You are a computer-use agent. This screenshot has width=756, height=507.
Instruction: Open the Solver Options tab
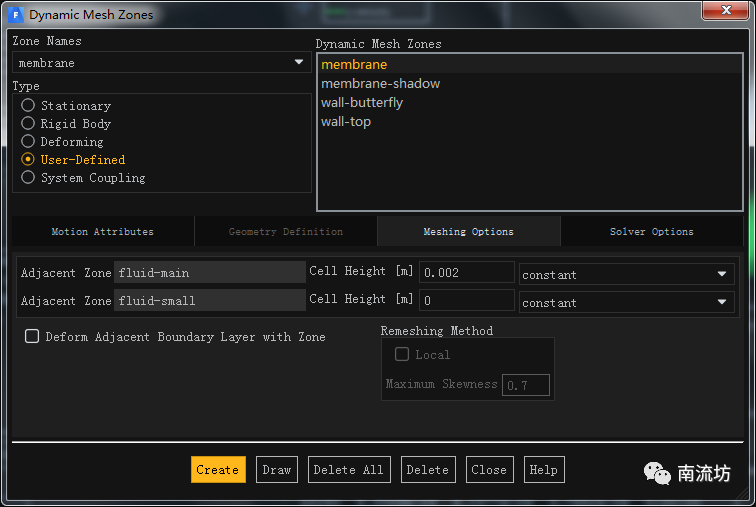[651, 231]
